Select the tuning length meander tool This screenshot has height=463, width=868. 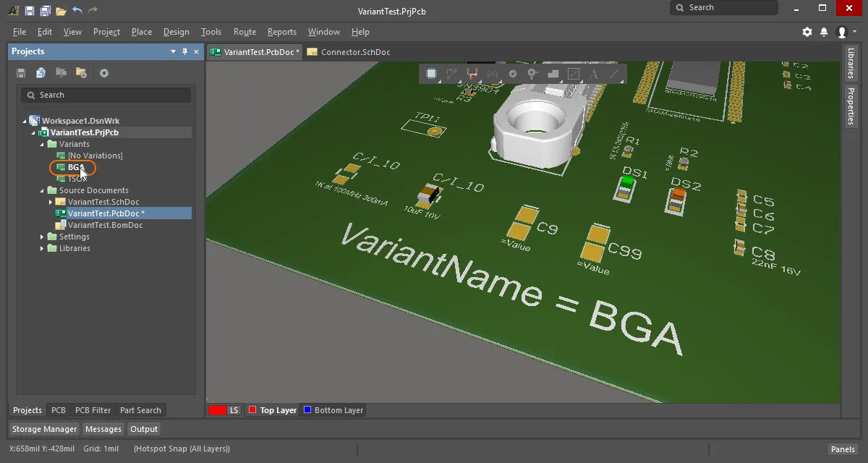click(x=493, y=74)
